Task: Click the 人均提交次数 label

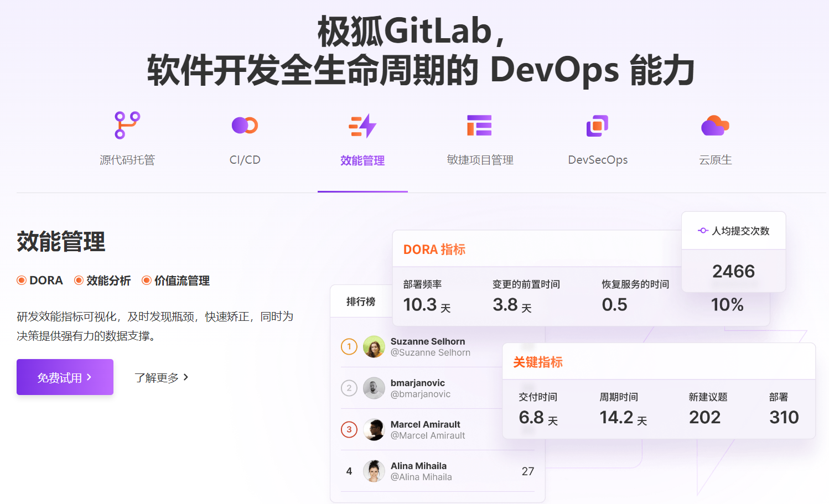Action: click(x=741, y=231)
